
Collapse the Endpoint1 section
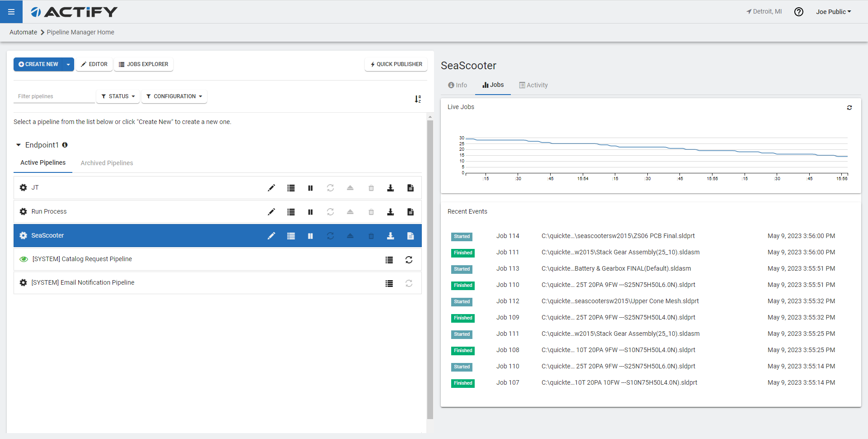click(19, 145)
